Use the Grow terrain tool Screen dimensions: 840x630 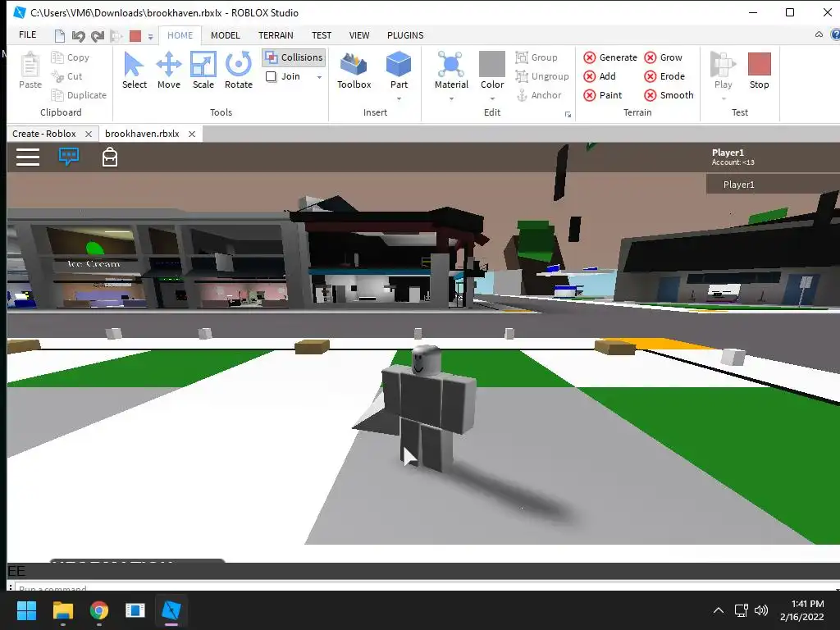pos(663,57)
